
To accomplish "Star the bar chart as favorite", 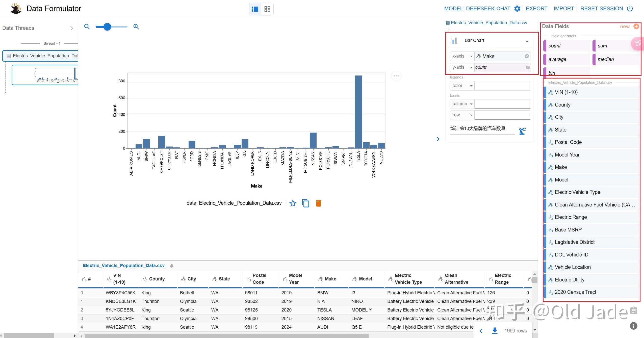I will [x=293, y=203].
